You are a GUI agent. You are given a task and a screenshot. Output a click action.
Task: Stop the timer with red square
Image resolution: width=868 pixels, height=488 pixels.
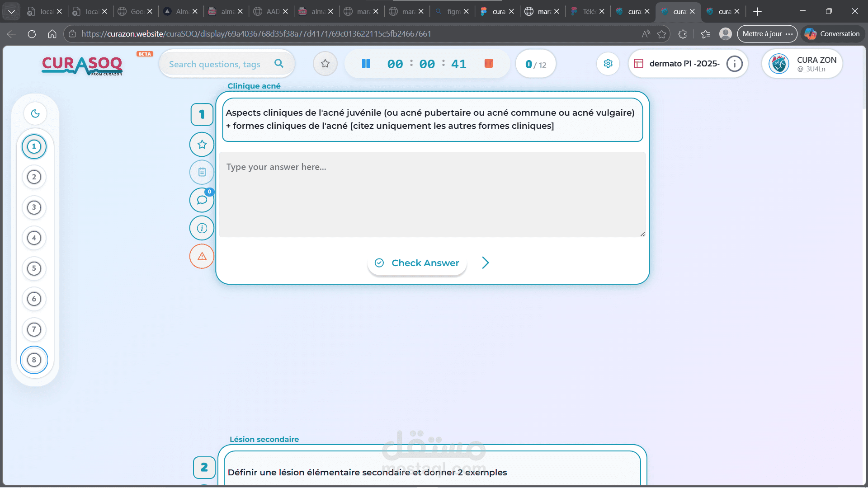pos(489,64)
